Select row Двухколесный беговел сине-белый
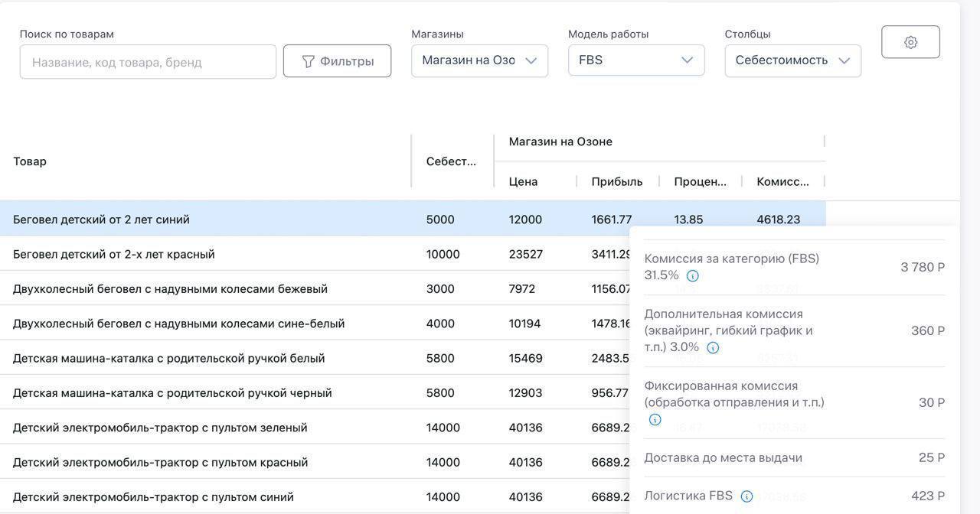 pyautogui.click(x=315, y=324)
